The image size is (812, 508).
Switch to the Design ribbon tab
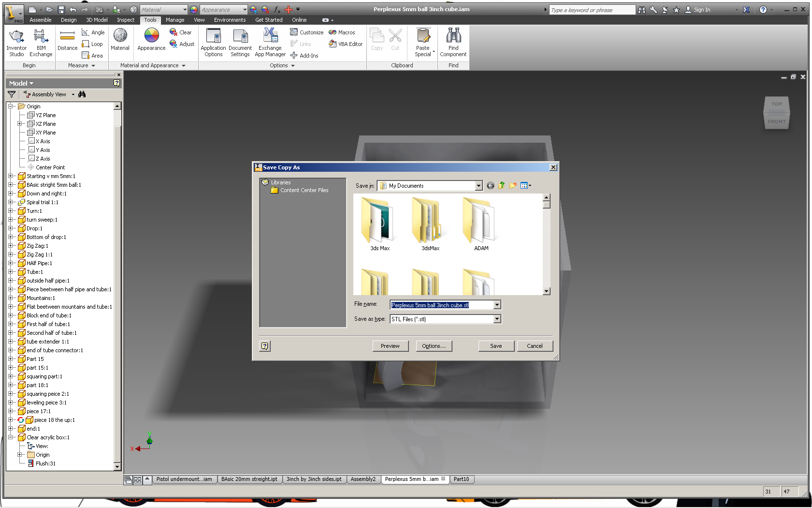pyautogui.click(x=69, y=20)
